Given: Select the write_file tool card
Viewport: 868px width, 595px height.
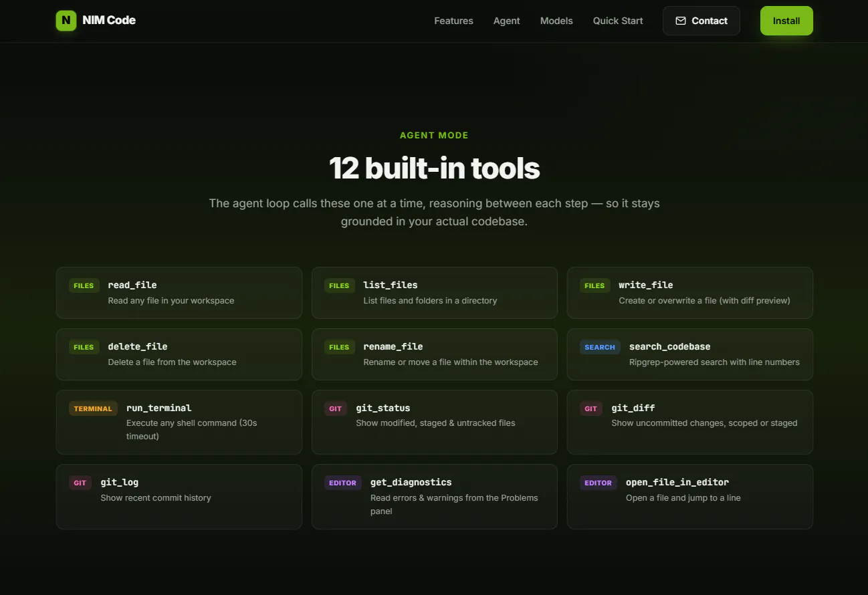Looking at the screenshot, I should [690, 293].
